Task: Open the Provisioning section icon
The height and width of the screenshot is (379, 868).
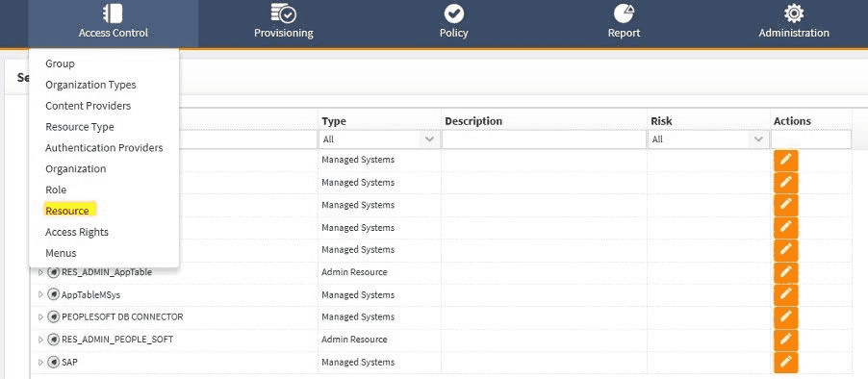Action: pos(284,13)
